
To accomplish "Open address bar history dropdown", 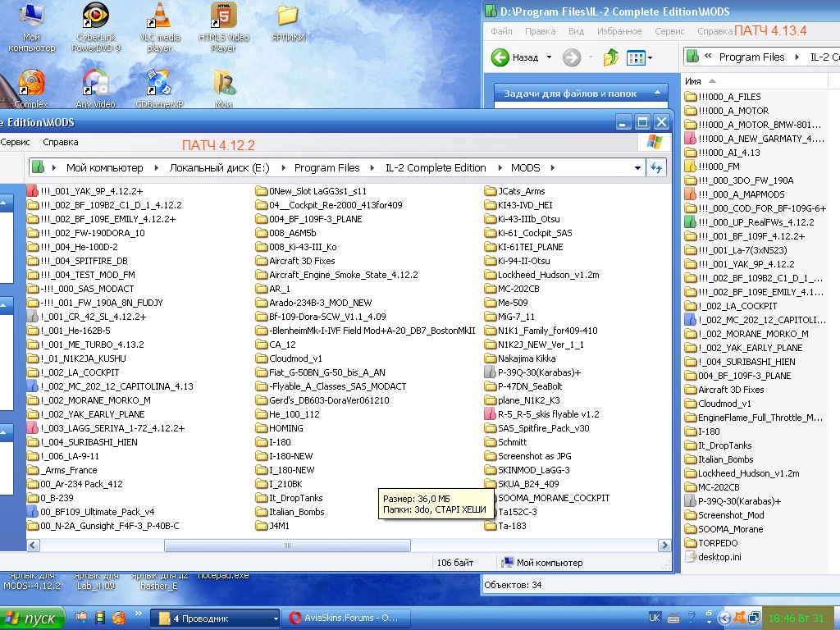I will tap(637, 167).
